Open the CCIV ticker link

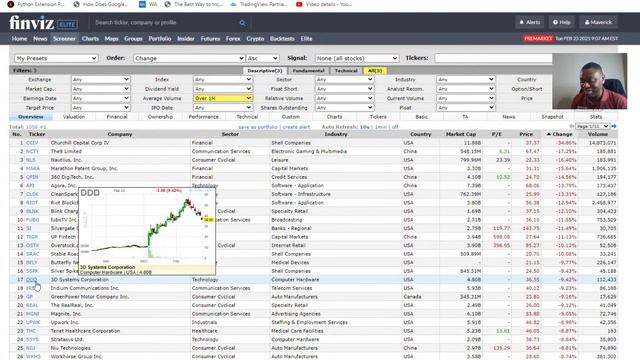(32, 143)
